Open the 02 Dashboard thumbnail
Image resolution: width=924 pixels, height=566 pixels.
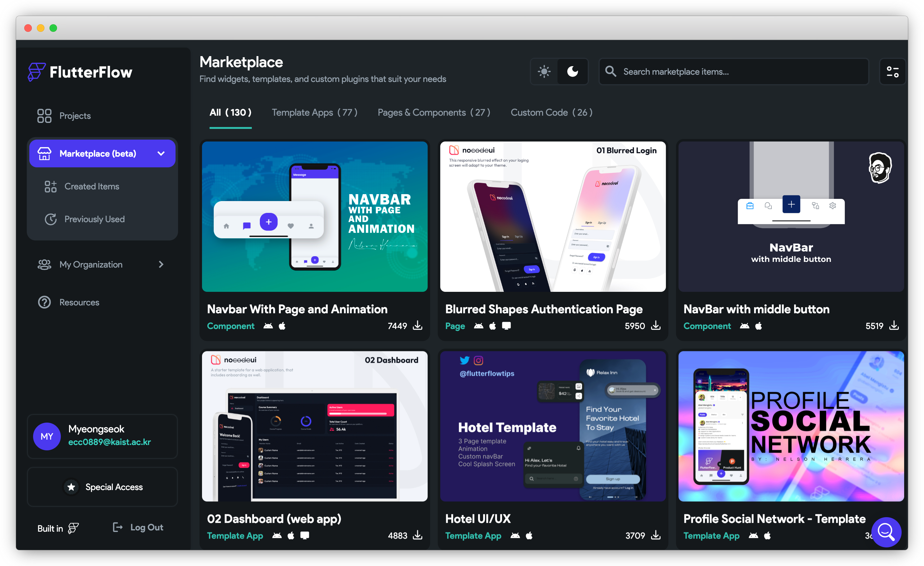[315, 426]
